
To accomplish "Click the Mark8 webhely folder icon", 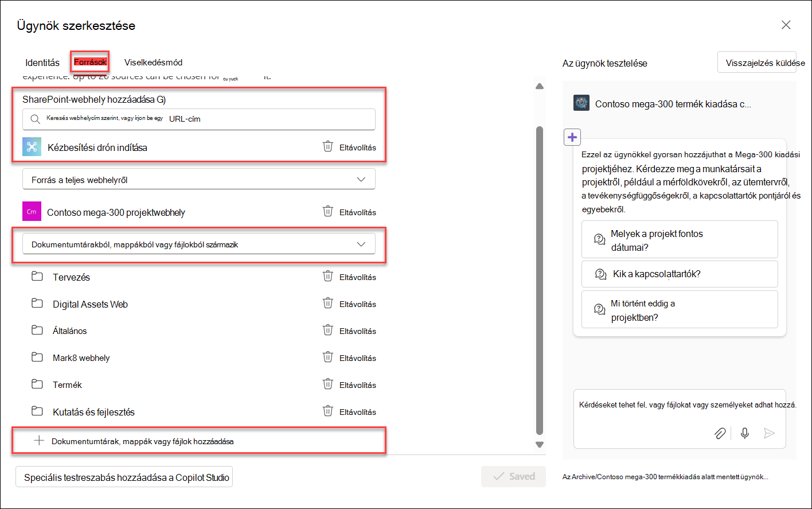I will coord(37,358).
